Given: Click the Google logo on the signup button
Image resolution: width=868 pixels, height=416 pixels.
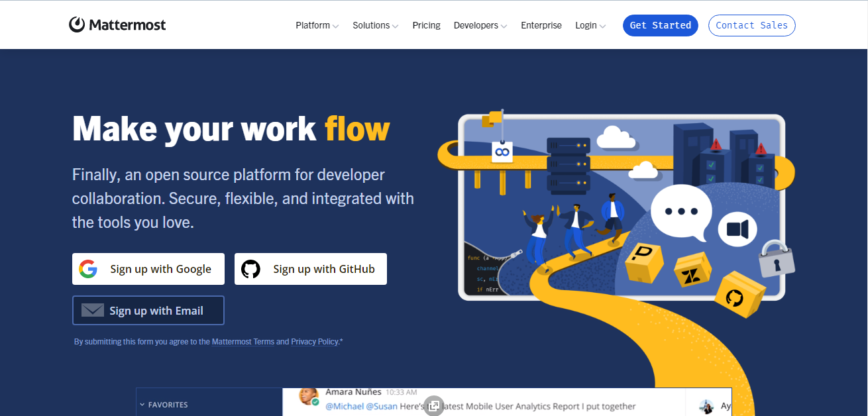Looking at the screenshot, I should point(88,269).
